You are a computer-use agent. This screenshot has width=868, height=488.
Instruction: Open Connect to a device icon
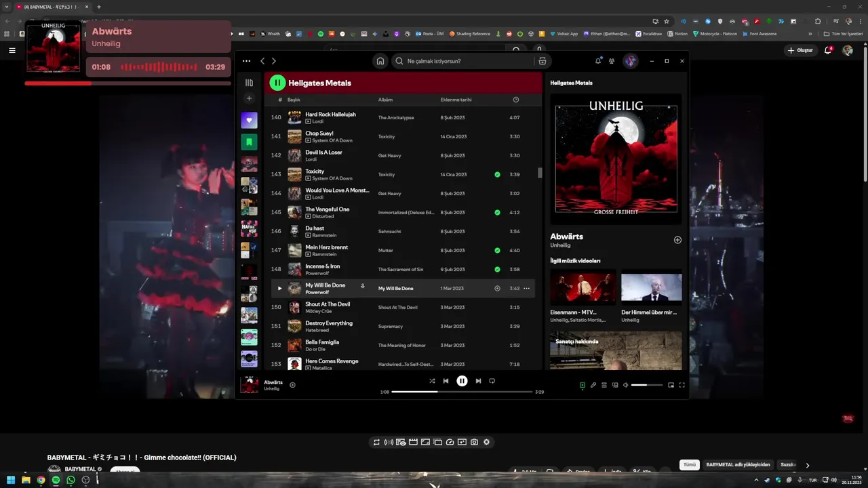tap(615, 385)
